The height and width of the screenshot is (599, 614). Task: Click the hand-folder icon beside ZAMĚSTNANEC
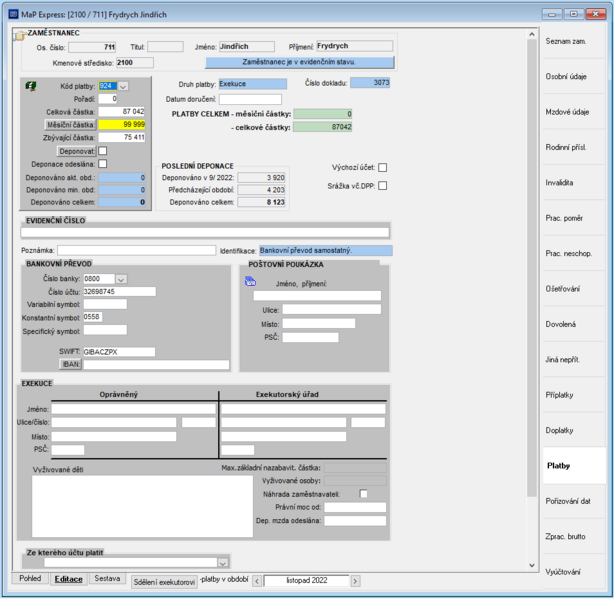point(19,35)
